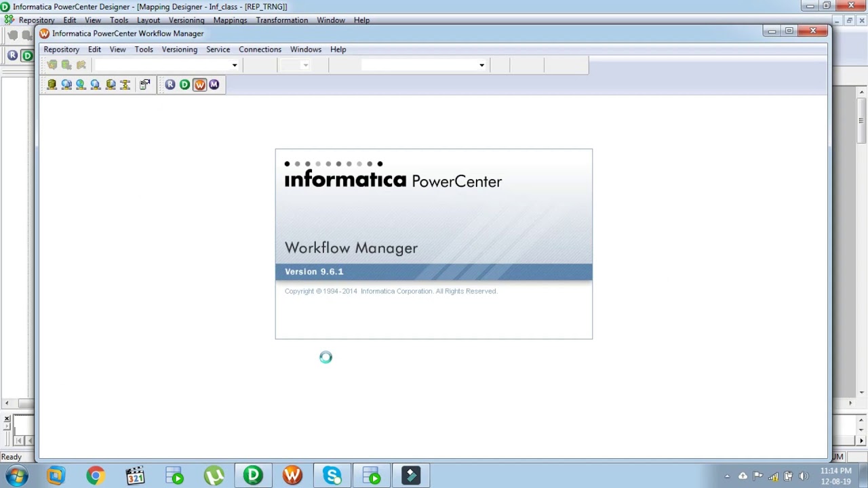868x488 pixels.
Task: Open uTorrent from the taskbar
Action: [x=214, y=476]
